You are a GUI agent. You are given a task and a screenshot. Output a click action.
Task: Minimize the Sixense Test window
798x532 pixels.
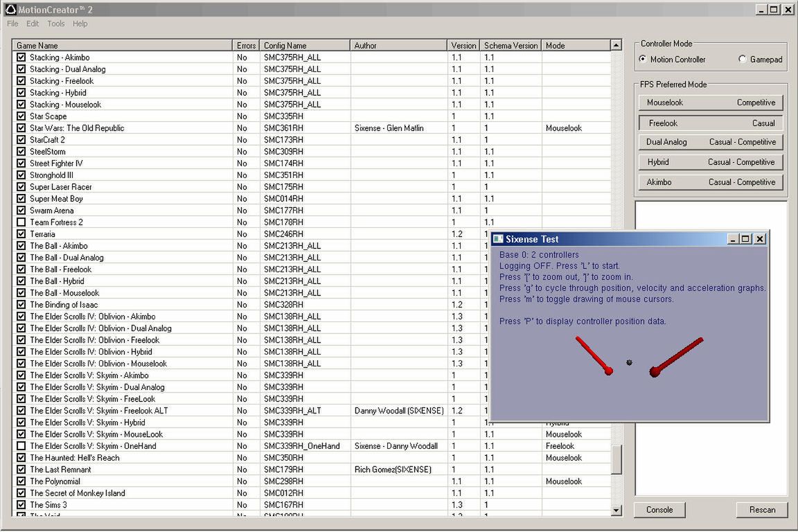[x=733, y=239]
